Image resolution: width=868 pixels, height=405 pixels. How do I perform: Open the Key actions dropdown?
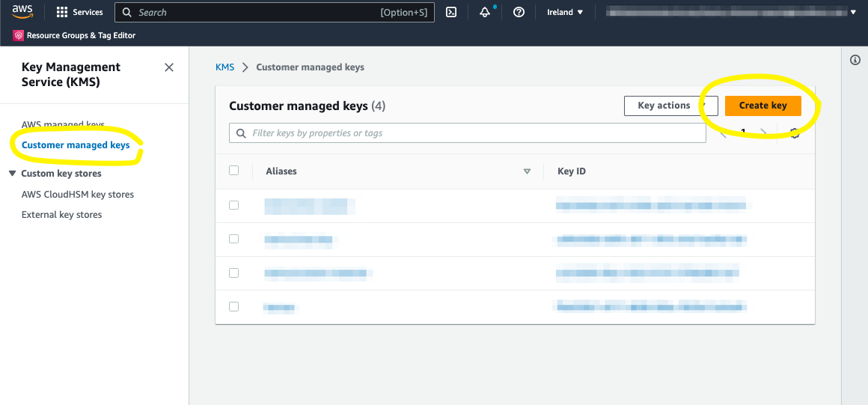coord(671,106)
